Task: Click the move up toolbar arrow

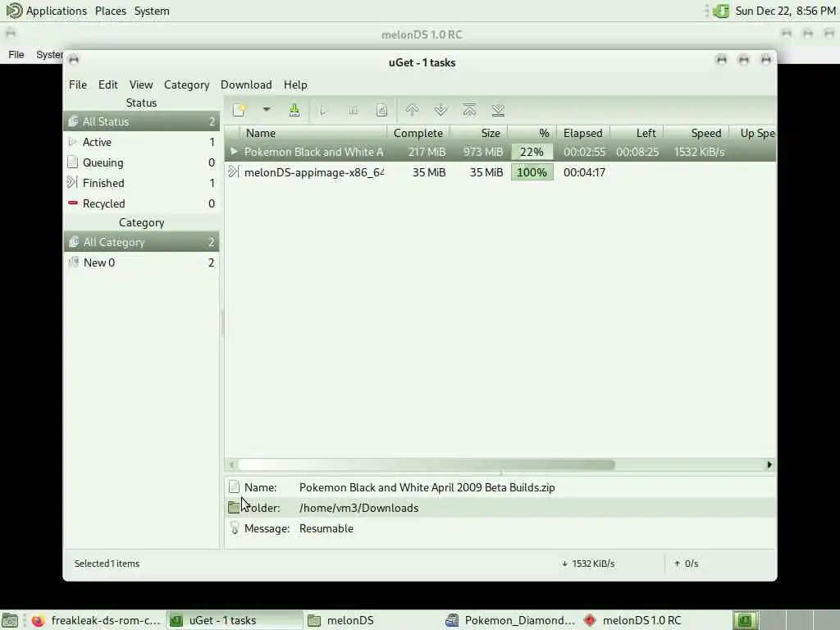Action: coord(412,111)
